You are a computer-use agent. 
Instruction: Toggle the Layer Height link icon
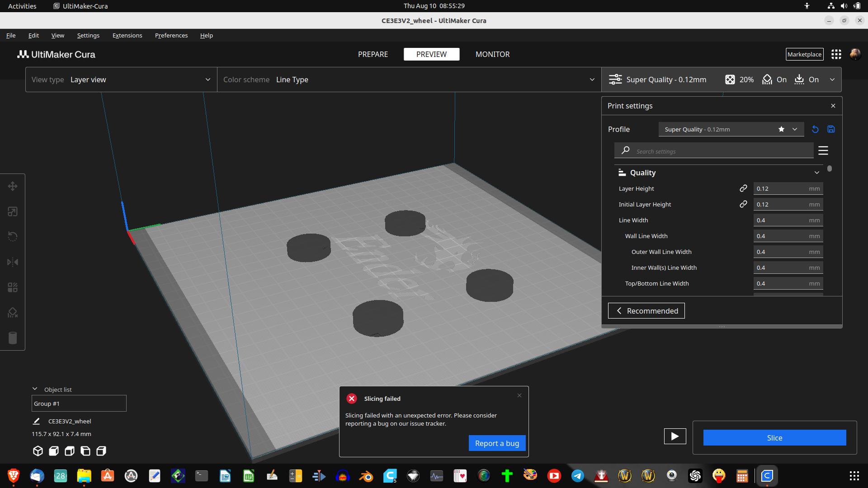[x=743, y=188]
